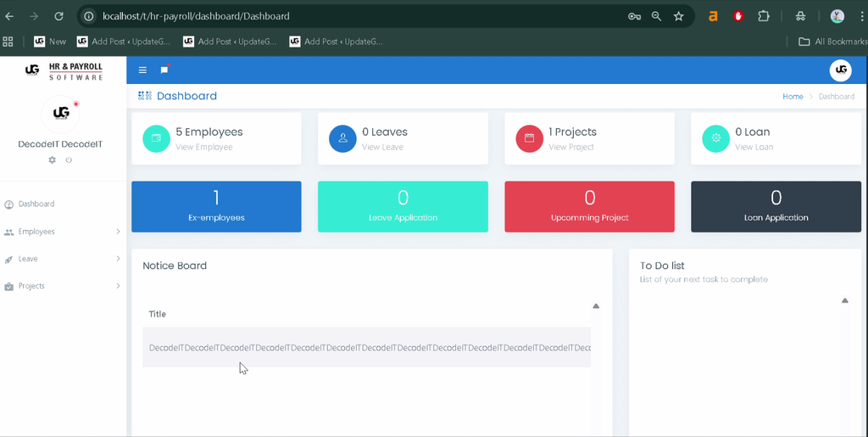Click the View Project link
Image resolution: width=868 pixels, height=437 pixels.
pos(571,148)
